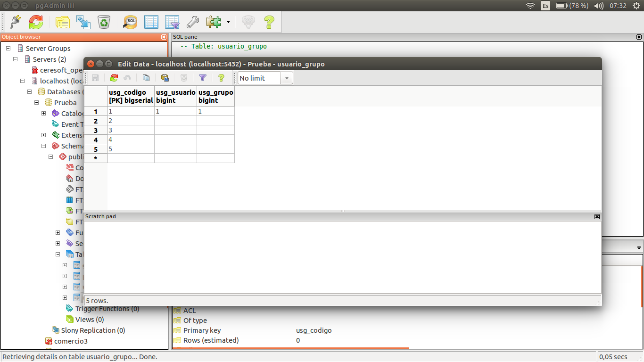Image resolution: width=644 pixels, height=362 pixels.
Task: Open the Maintenance wrench tool
Action: [x=192, y=22]
